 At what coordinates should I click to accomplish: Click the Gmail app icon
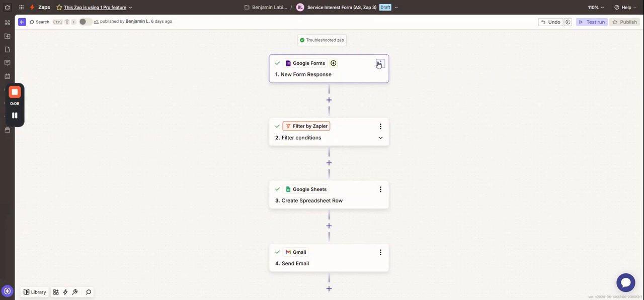pyautogui.click(x=288, y=252)
